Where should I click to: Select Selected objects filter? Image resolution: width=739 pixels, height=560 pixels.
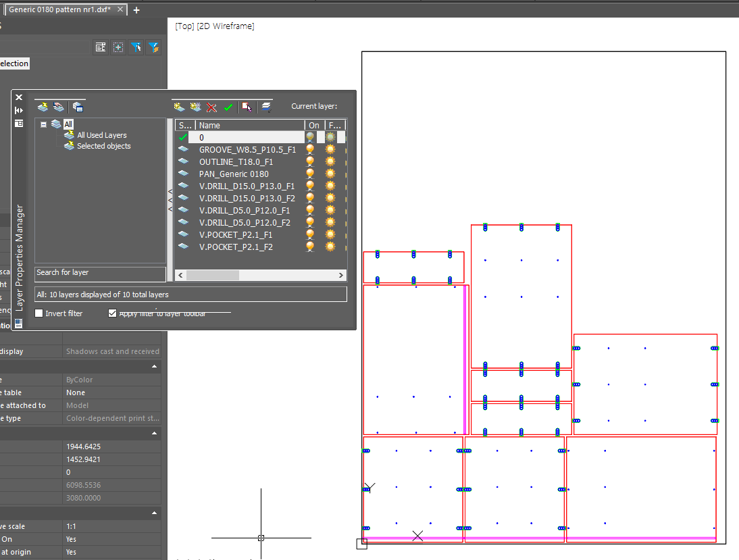[103, 146]
